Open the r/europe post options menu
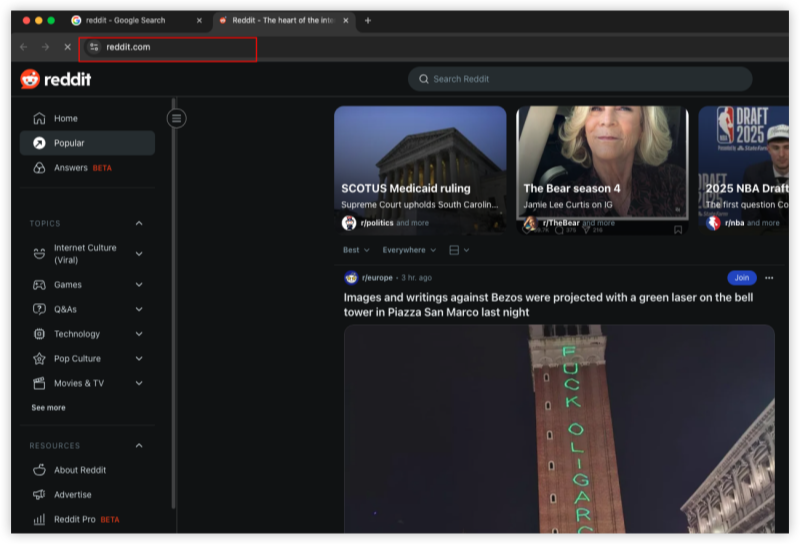This screenshot has height=545, width=800. (x=769, y=278)
